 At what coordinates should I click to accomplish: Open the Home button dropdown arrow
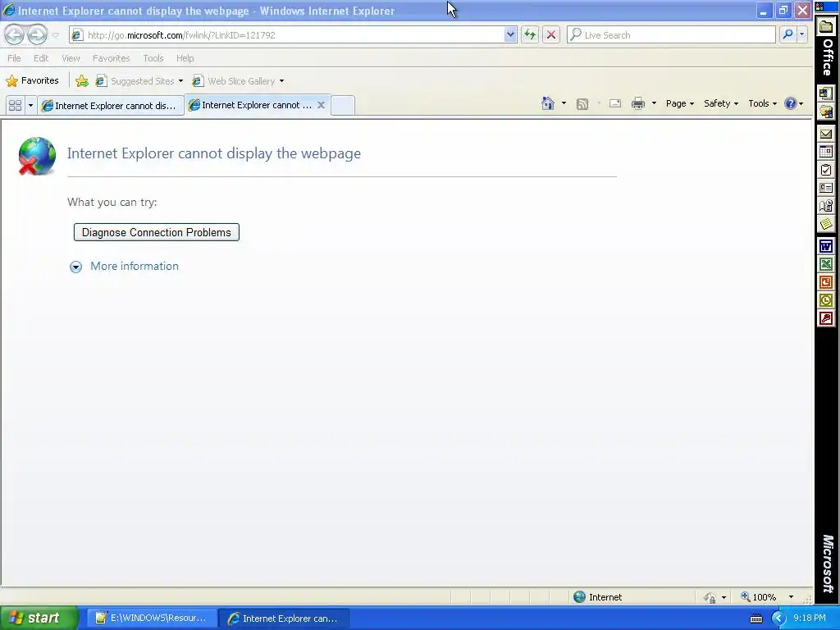(x=564, y=103)
